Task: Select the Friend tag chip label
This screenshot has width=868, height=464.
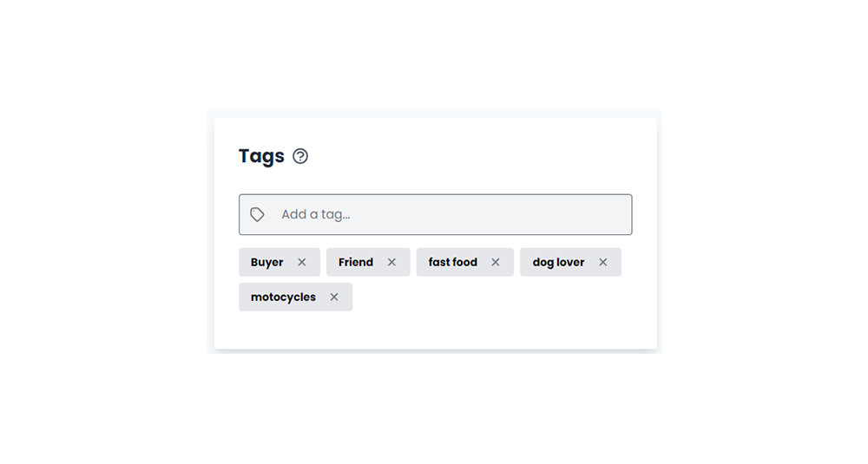Action: point(355,262)
